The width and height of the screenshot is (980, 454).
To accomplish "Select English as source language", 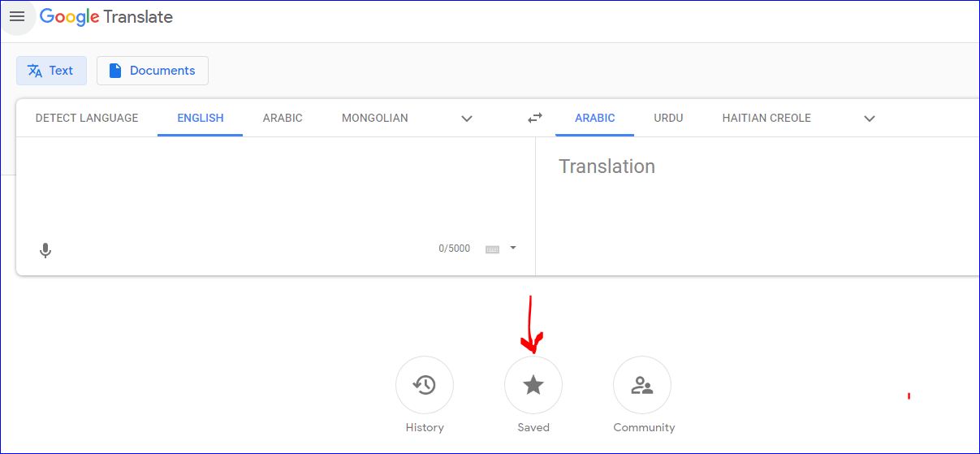I will (201, 118).
